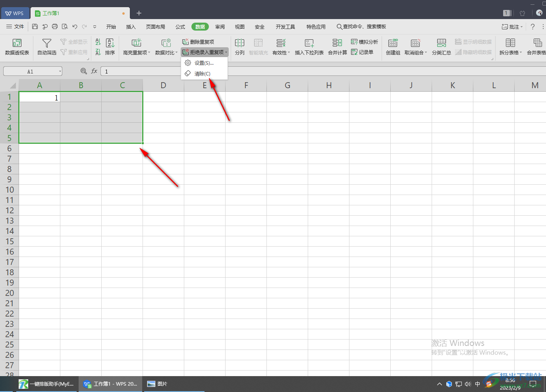Show hidden system tray icons

(x=439, y=384)
